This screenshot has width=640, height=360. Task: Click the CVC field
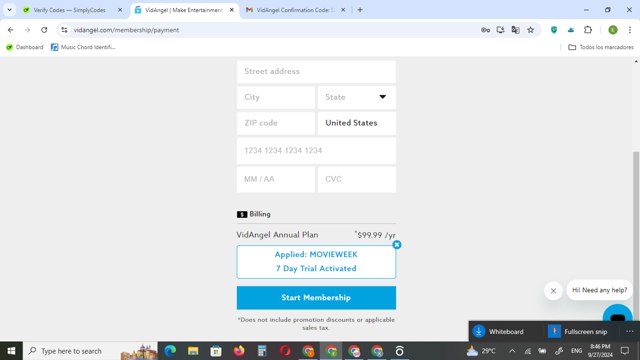pos(357,179)
